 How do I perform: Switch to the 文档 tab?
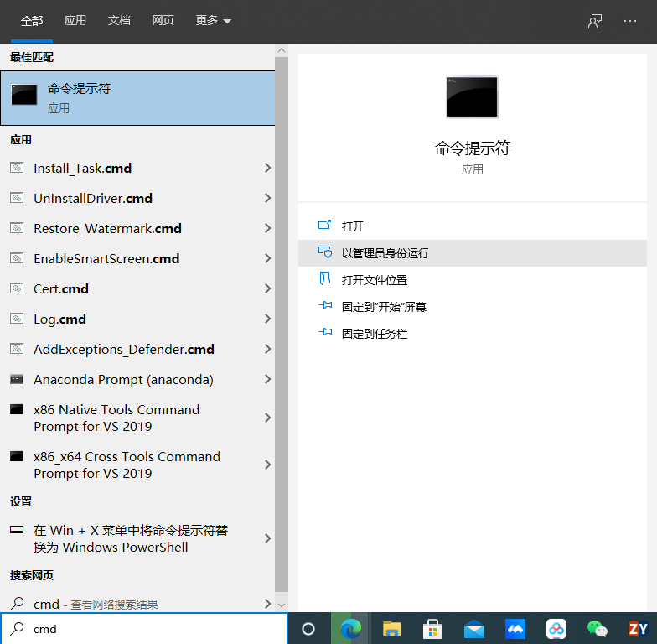119,20
